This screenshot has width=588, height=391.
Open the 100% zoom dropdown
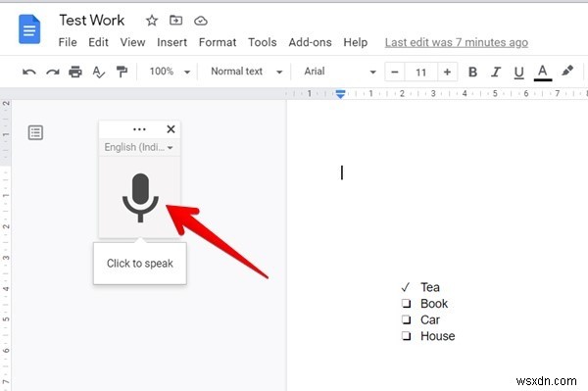pyautogui.click(x=170, y=72)
